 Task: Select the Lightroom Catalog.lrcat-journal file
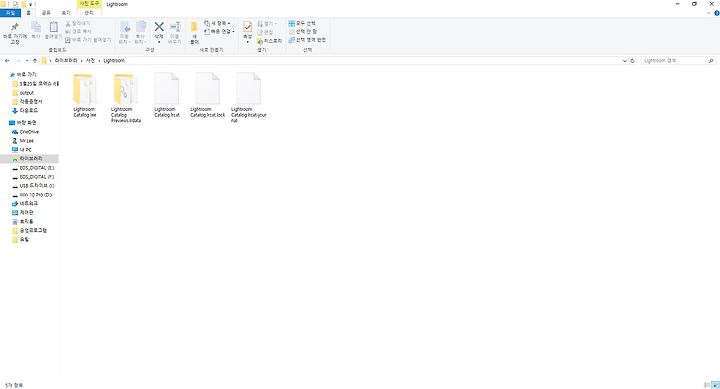(248, 98)
